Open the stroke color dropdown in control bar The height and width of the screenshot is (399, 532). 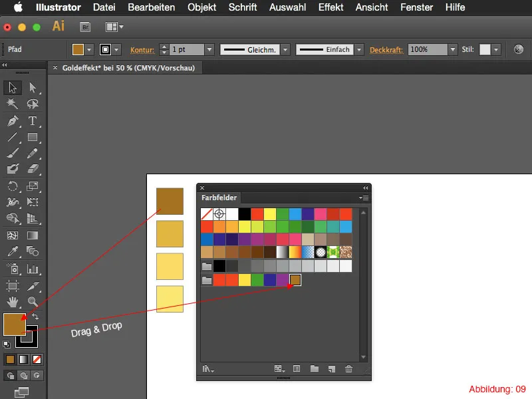pyautogui.click(x=116, y=50)
